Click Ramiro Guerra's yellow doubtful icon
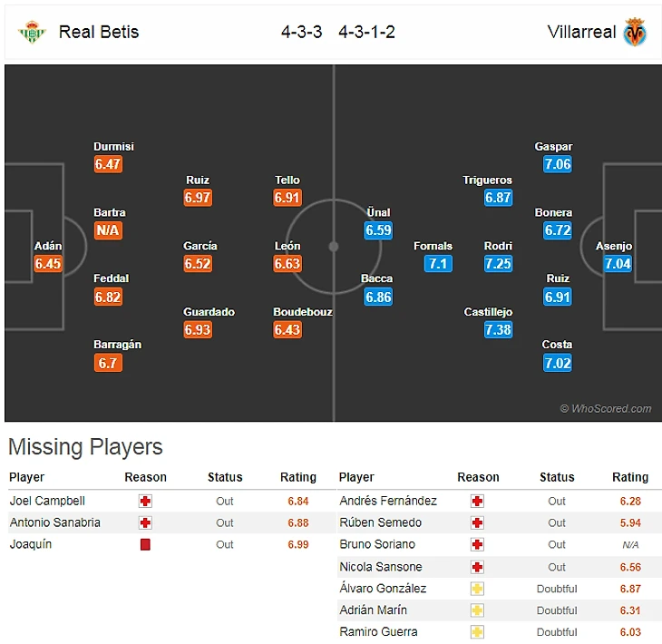This screenshot has width=662, height=644. tap(478, 632)
